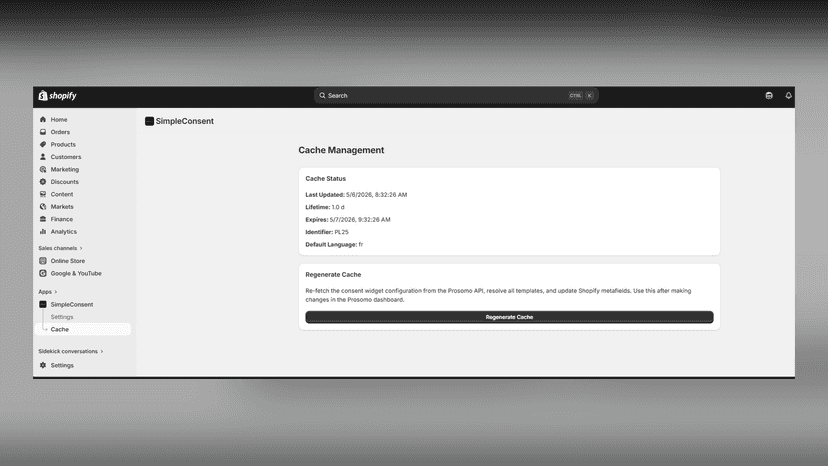
Task: Click the K shortcut key badge
Action: pos(590,96)
